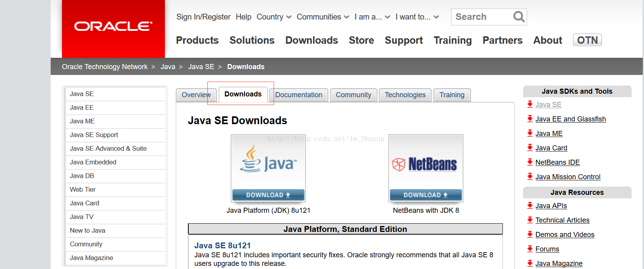Select Java EE in left sidebar
The width and height of the screenshot is (644, 269).
115,108
